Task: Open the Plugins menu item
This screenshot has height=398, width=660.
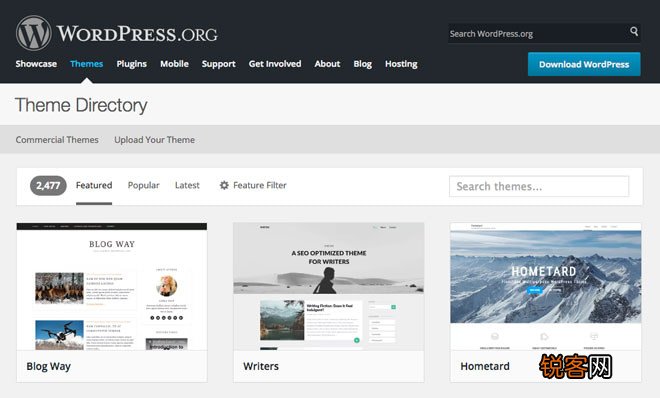Action: click(132, 64)
